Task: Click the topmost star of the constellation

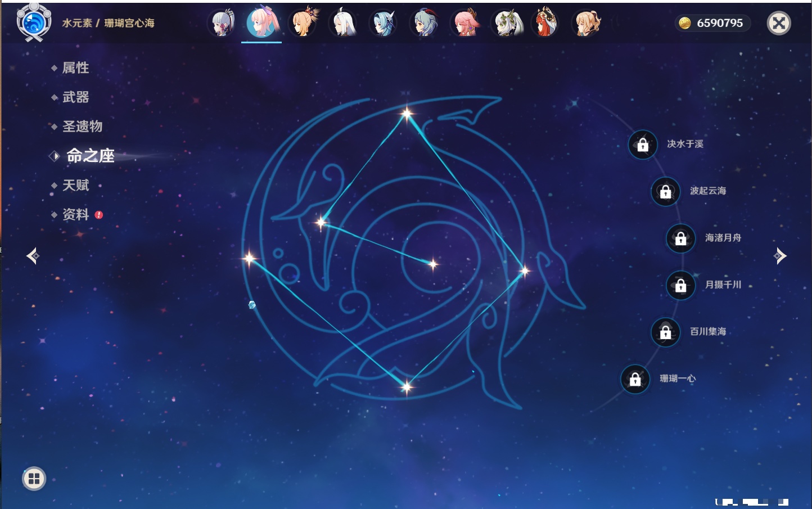Action: pos(407,114)
